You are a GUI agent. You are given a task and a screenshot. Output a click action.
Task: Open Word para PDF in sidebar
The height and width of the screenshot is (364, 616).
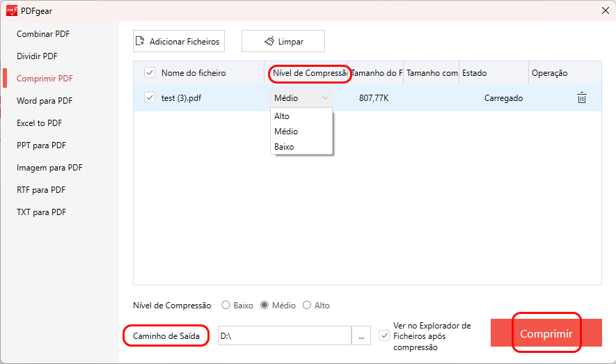45,101
